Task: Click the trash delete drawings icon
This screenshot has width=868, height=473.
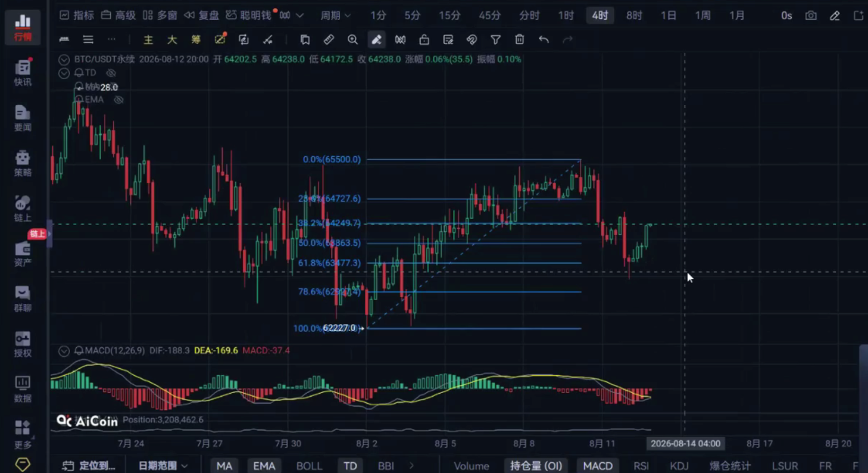Action: (519, 39)
